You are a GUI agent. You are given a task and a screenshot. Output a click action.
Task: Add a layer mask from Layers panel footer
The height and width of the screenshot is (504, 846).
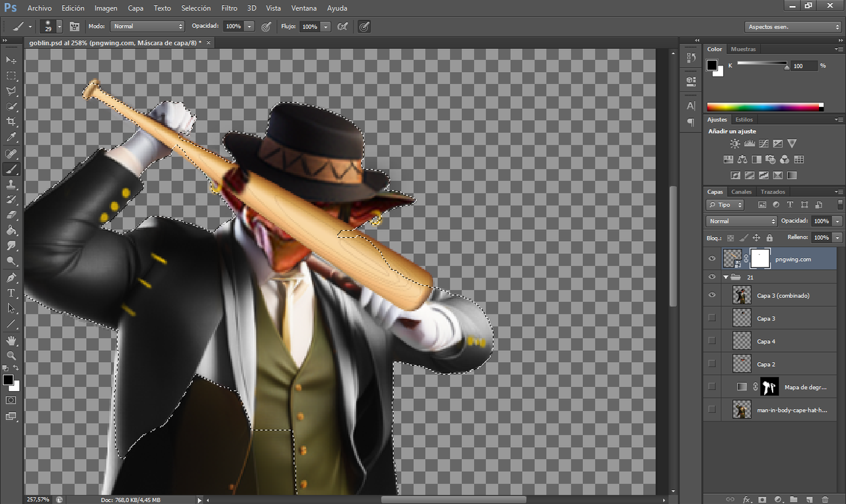point(762,499)
